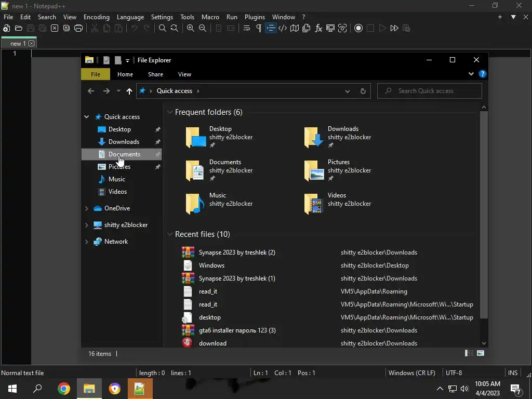
Task: Click the Monitoring eye icon in Notepad++
Action: pyautogui.click(x=342, y=28)
